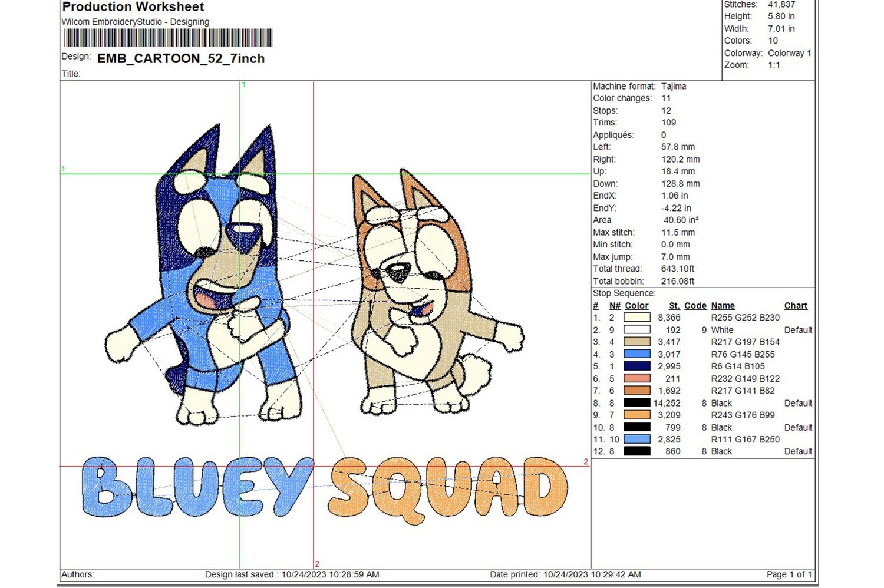Click the salmon swatch for R232 G149 B122
884x588 pixels.
pyautogui.click(x=636, y=378)
